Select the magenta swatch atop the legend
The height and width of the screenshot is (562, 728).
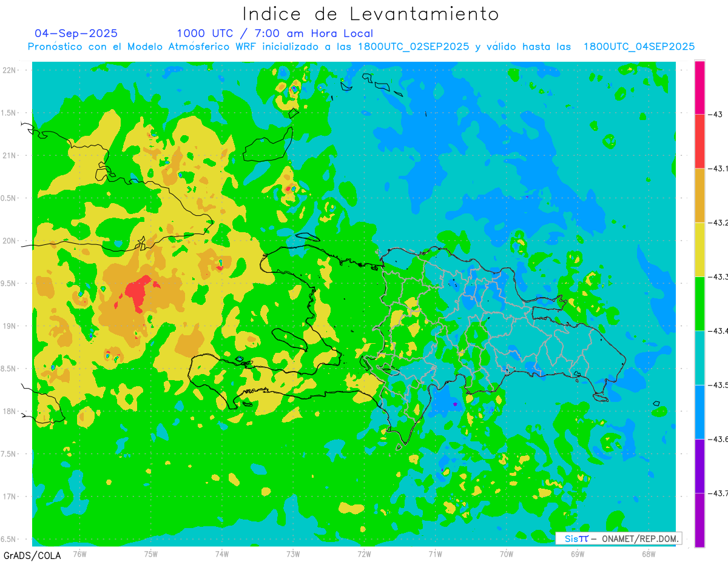[x=699, y=87]
